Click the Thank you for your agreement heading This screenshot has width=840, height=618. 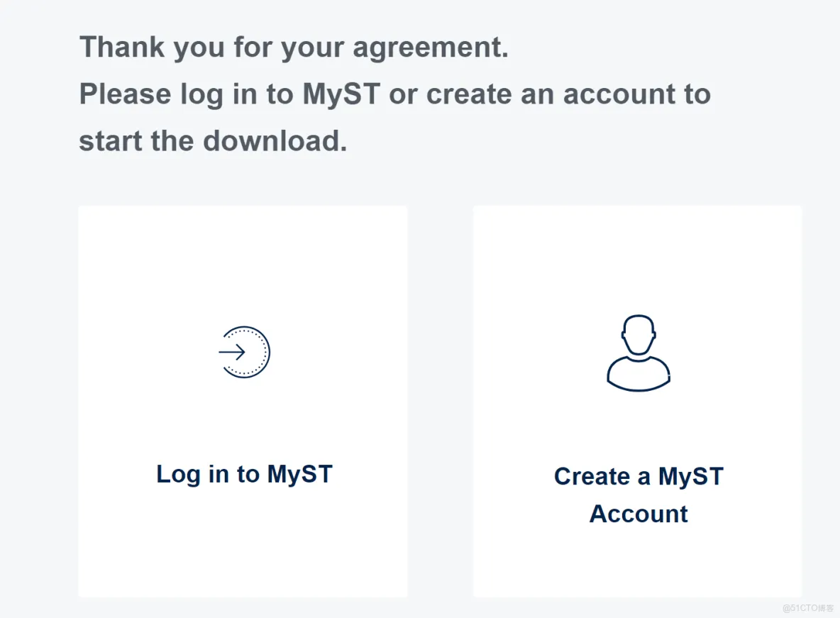[294, 47]
